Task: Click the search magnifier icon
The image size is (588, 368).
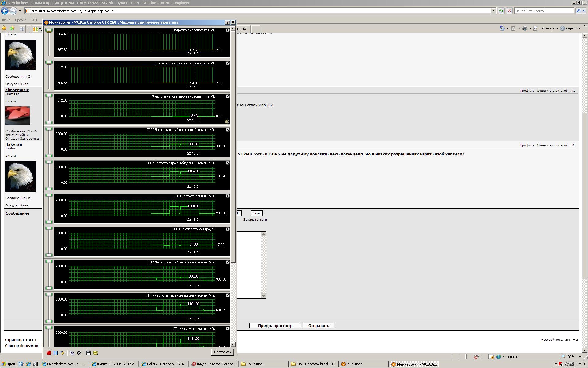Action: [578, 11]
